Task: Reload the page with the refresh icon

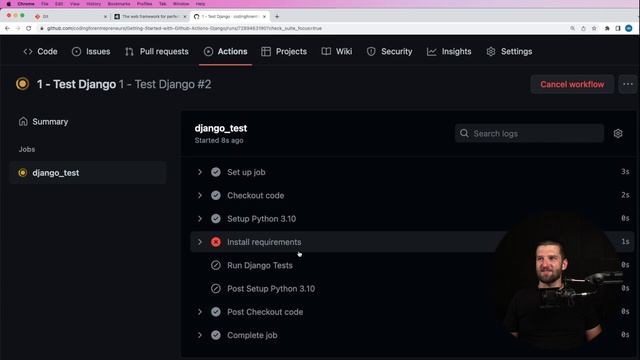Action: pos(29,28)
